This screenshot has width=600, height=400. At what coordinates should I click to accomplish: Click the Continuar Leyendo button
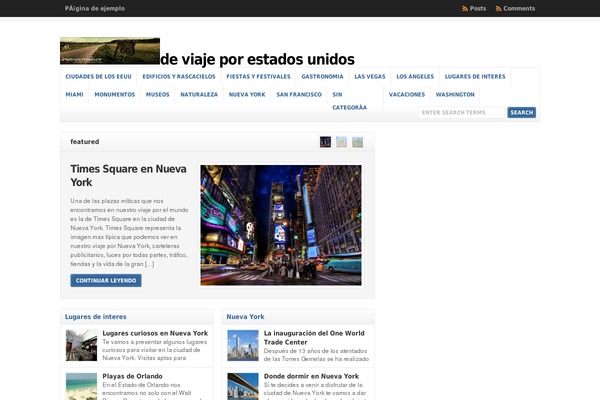click(106, 281)
